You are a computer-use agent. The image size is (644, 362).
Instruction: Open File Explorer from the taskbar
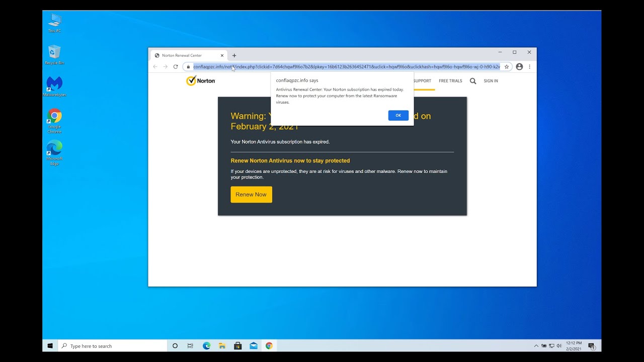tap(222, 346)
